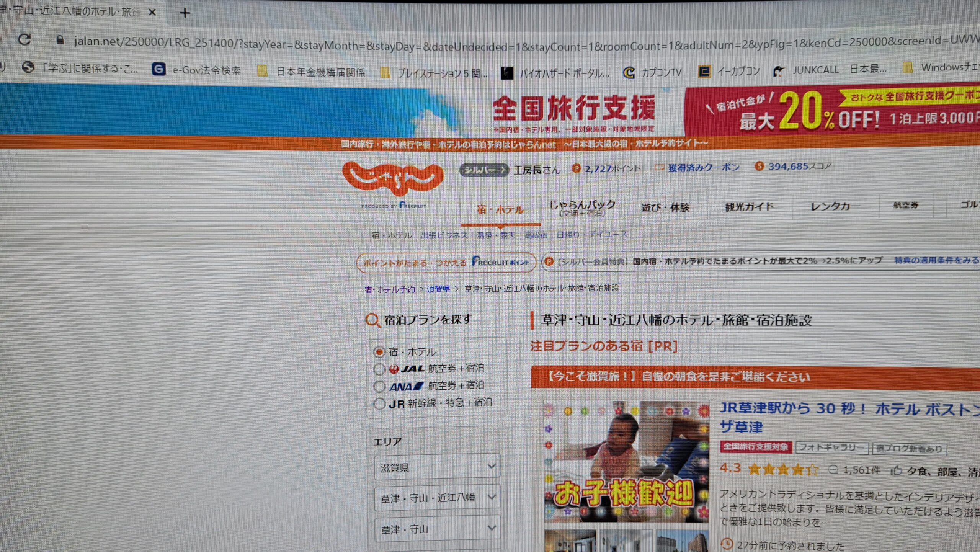Click the 宿ブログ新着あり tag
This screenshot has height=552, width=980.
[910, 449]
